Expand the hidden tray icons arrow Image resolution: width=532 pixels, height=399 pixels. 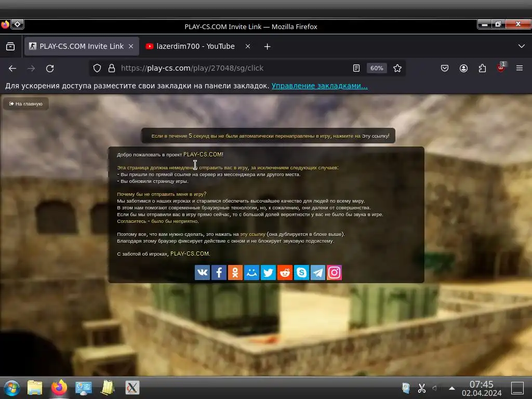(x=452, y=388)
